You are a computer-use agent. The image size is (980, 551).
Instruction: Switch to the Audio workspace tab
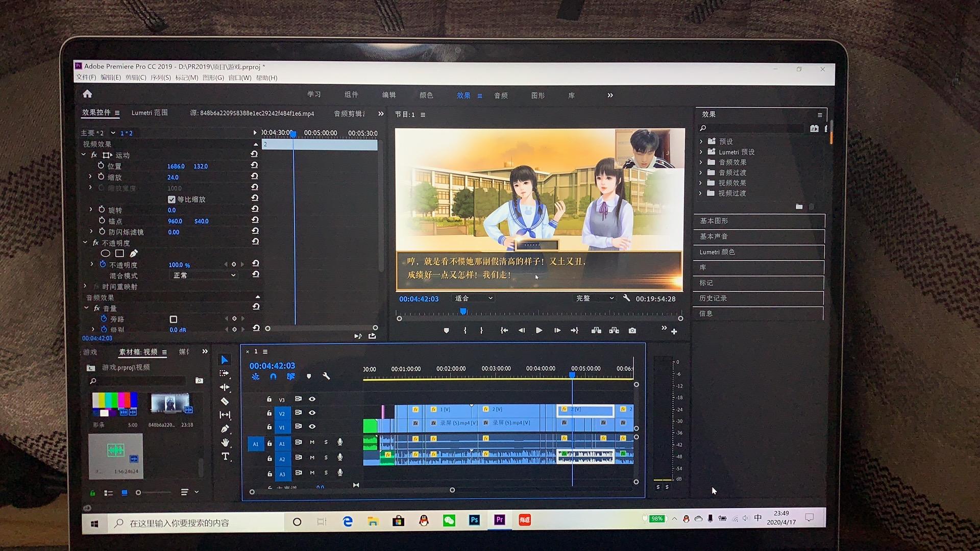(501, 95)
